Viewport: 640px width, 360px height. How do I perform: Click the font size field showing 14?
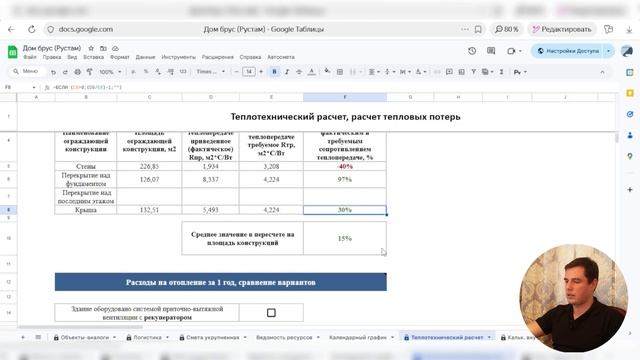pyautogui.click(x=249, y=72)
